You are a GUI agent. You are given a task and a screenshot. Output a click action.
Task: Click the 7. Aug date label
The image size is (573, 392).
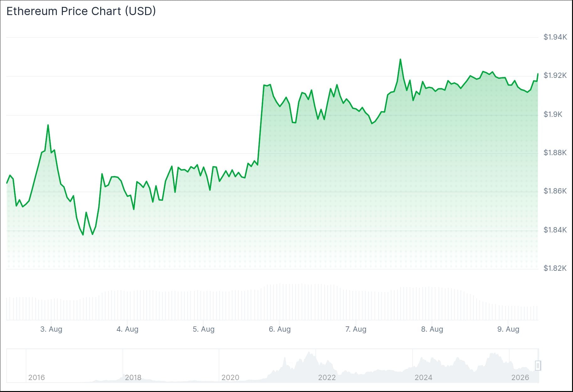pyautogui.click(x=356, y=329)
